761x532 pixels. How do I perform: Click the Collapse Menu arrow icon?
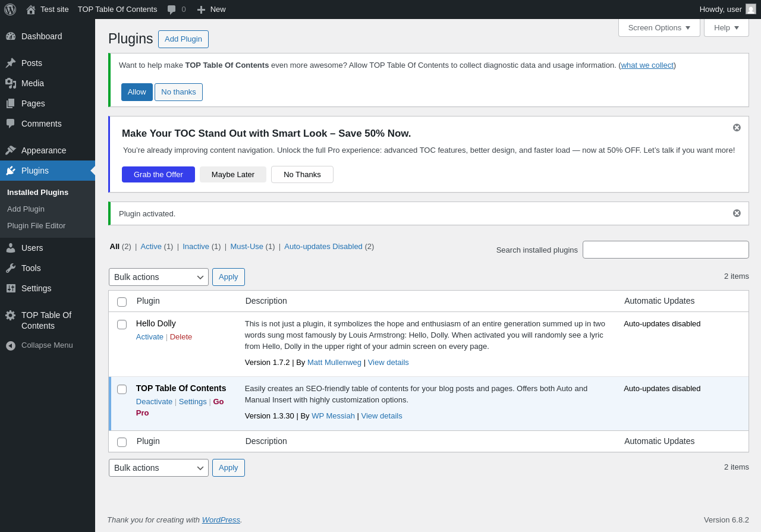[x=11, y=345]
